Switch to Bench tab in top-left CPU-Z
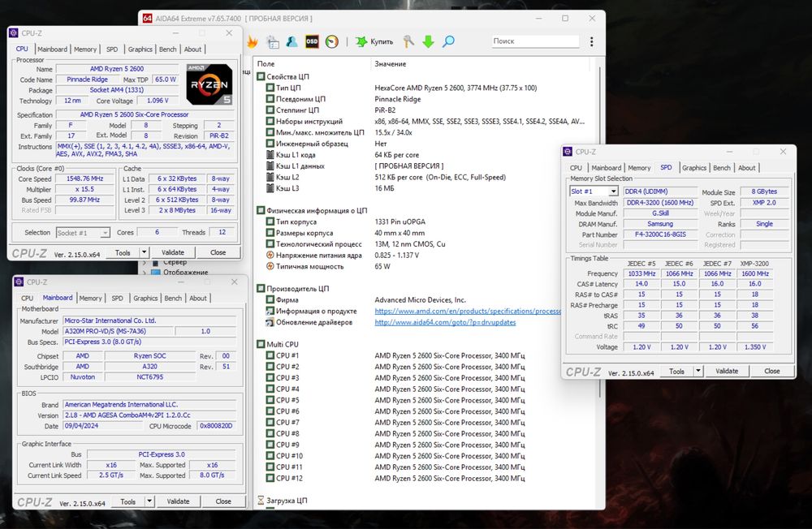Screen dimensions: 812x529 167,49
